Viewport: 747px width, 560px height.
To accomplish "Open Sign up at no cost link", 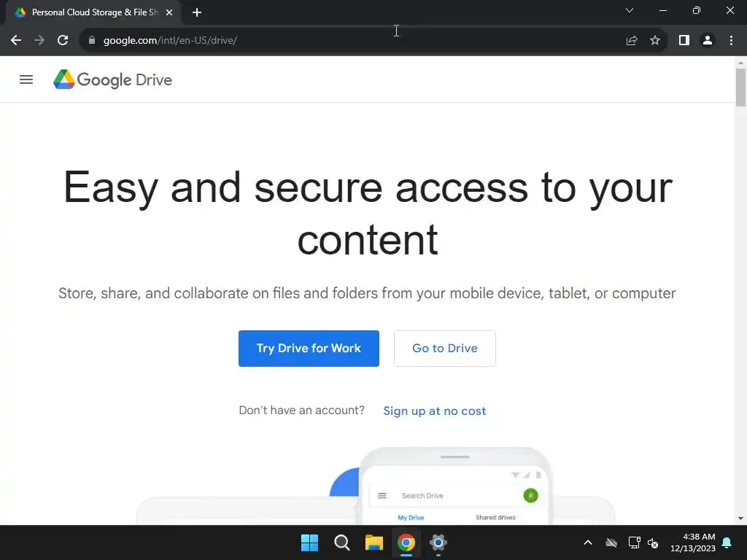I will click(x=435, y=411).
